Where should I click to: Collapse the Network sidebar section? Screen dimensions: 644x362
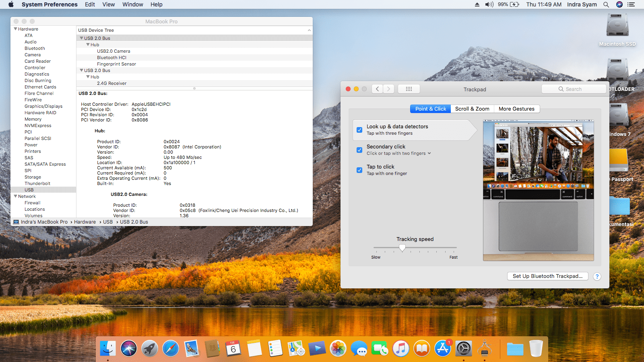(15, 196)
